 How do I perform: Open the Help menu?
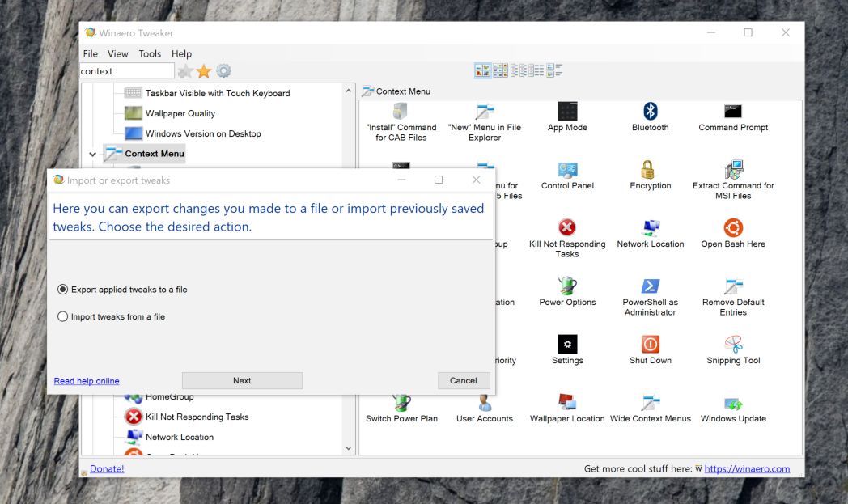[182, 53]
